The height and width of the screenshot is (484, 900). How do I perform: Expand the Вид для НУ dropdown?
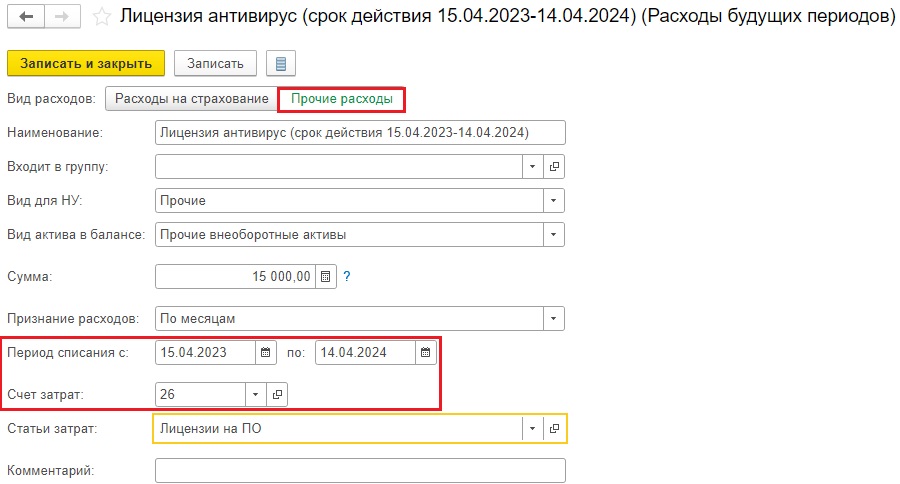pos(554,200)
